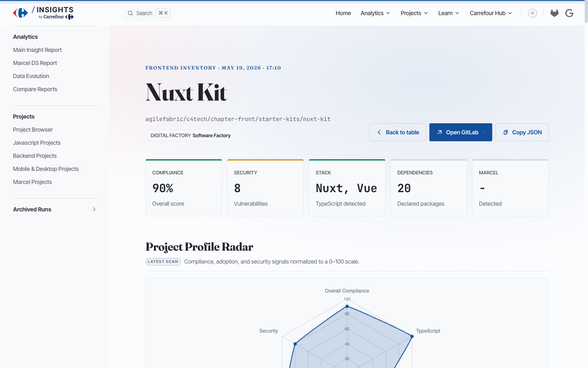Click the LATEST SCAN badge
This screenshot has width=588, height=368.
163,262
